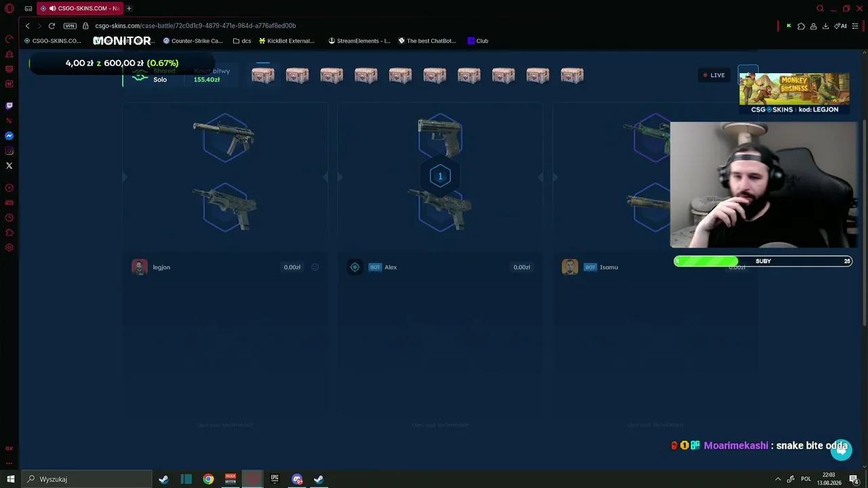Open Instagram in the sidebar
The image size is (868, 488).
[9, 151]
